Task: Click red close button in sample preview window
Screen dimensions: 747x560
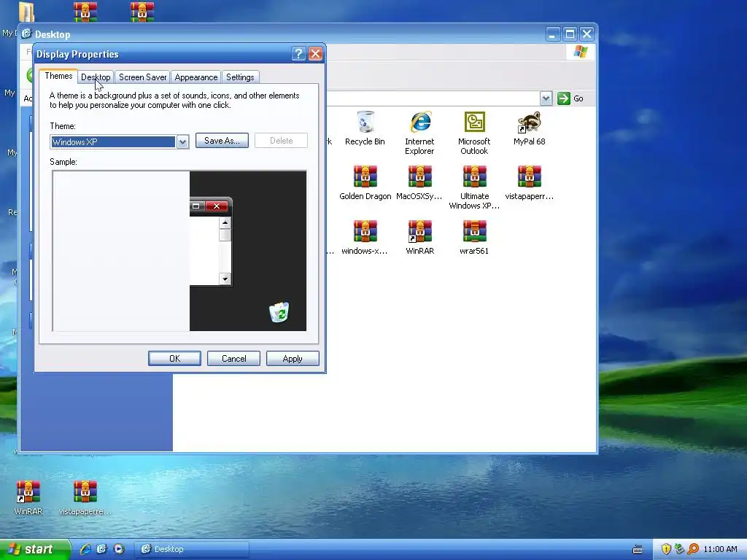Action: coord(217,206)
